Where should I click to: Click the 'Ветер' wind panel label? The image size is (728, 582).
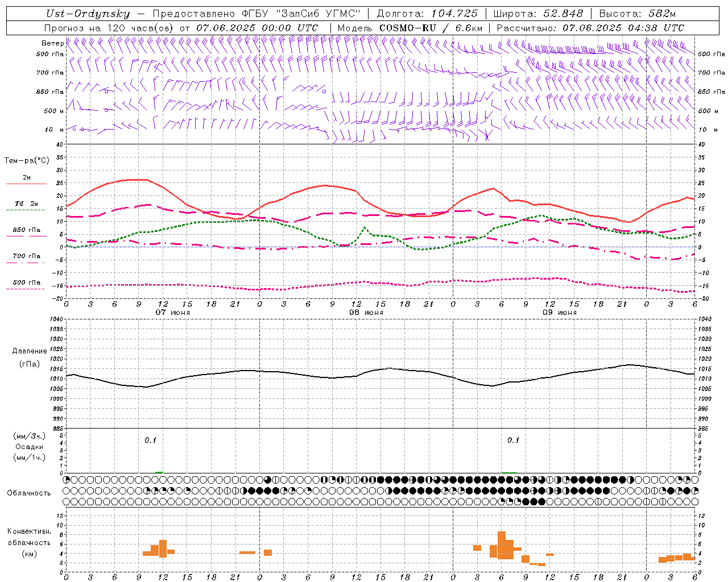[52, 43]
